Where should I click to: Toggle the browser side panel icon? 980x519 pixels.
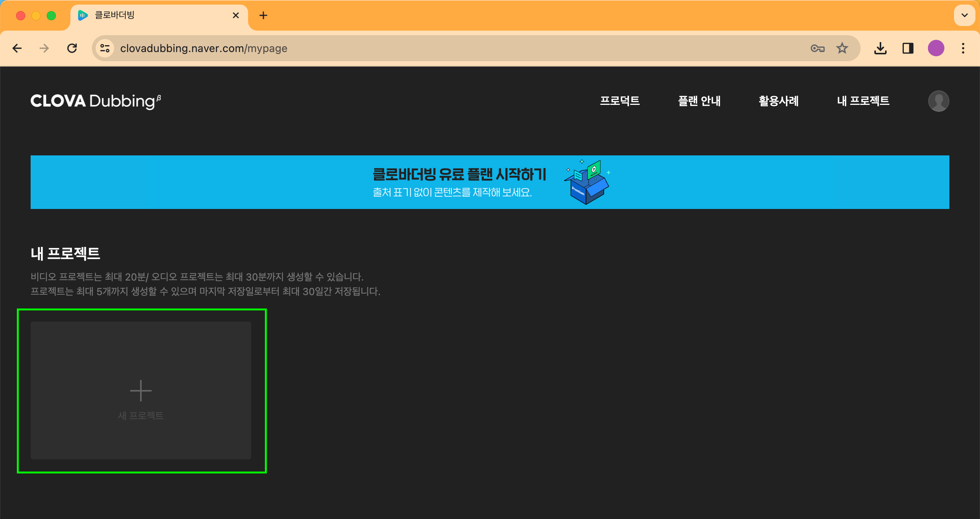coord(908,48)
